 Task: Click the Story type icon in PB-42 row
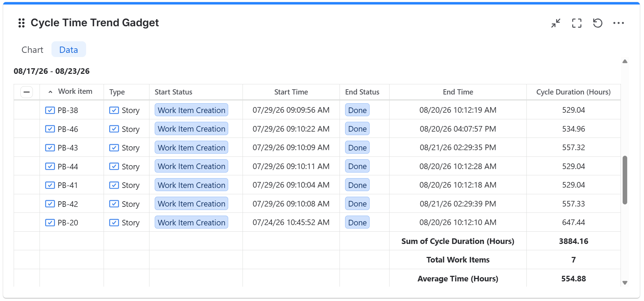[x=114, y=204]
